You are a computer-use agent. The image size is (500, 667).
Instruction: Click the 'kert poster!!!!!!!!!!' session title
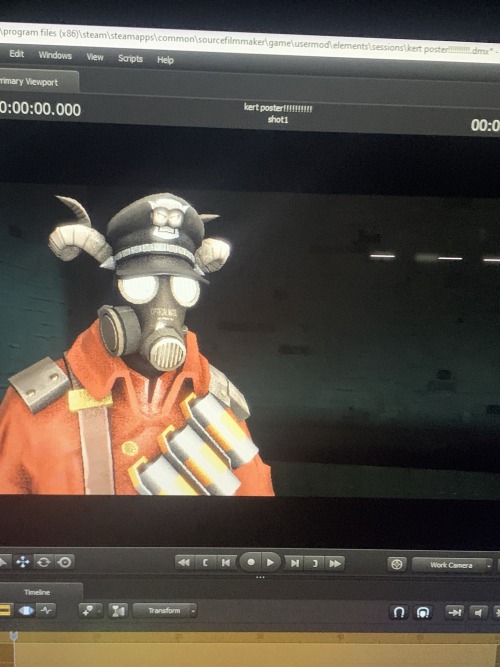(278, 108)
